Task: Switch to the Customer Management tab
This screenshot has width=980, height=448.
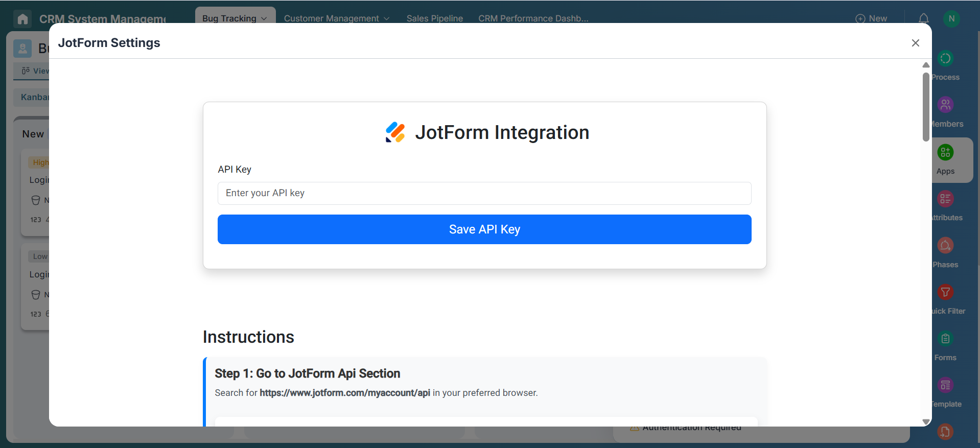Action: click(x=332, y=18)
